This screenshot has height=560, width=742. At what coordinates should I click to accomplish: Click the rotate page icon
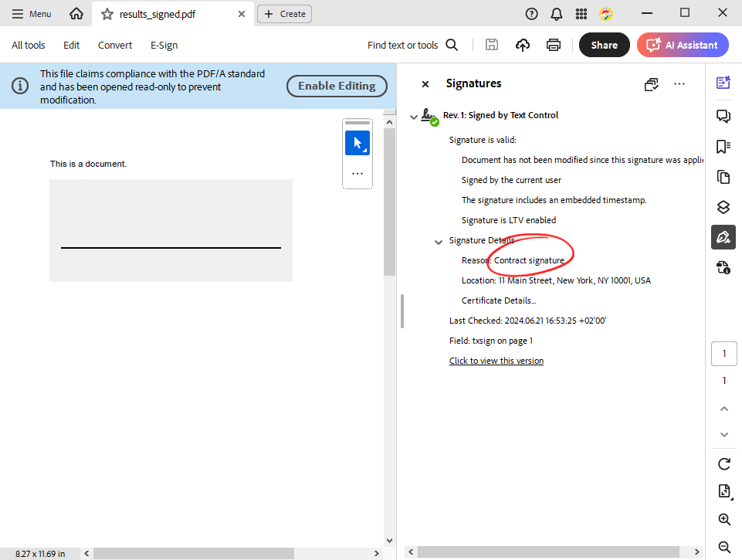(x=724, y=464)
